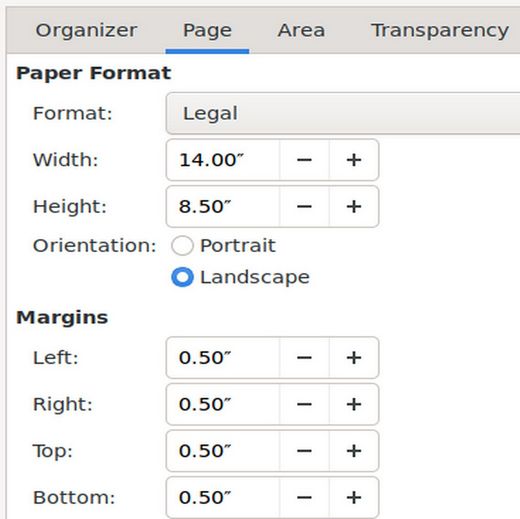Decrease the paper Height value
520x519 pixels.
304,207
